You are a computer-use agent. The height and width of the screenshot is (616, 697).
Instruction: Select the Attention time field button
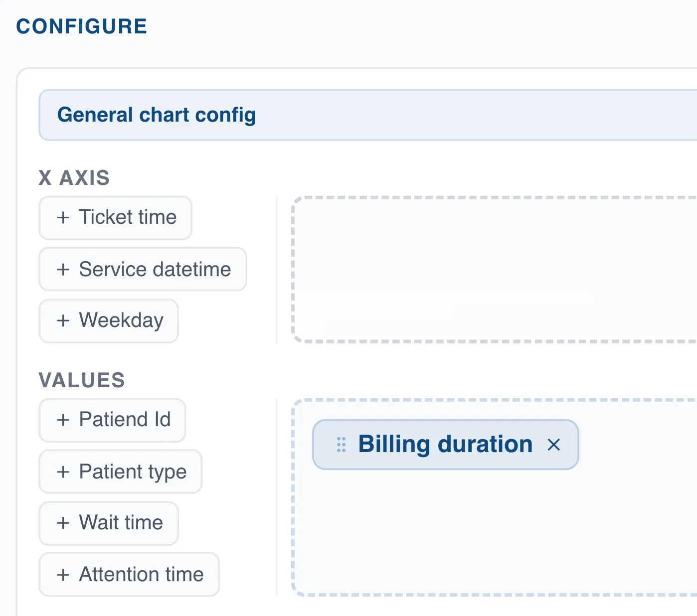129,575
